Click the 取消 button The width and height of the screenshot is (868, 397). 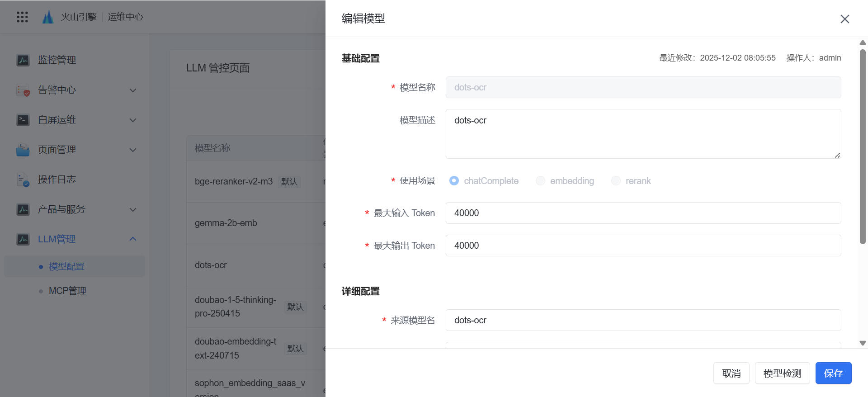coord(731,373)
